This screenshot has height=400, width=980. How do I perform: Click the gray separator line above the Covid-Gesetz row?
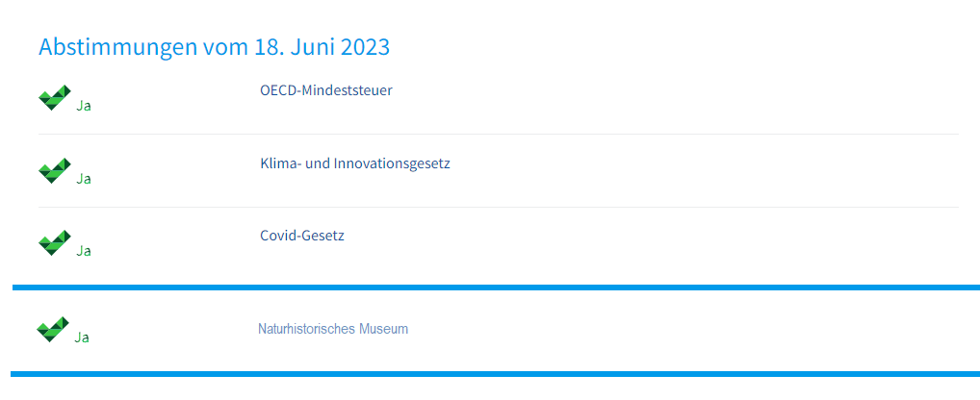pos(498,207)
